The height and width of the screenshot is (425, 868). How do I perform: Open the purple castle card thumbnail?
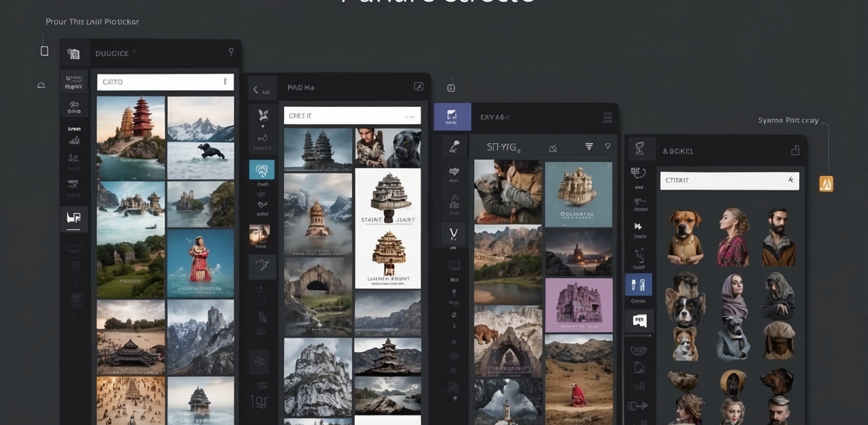[x=579, y=305]
